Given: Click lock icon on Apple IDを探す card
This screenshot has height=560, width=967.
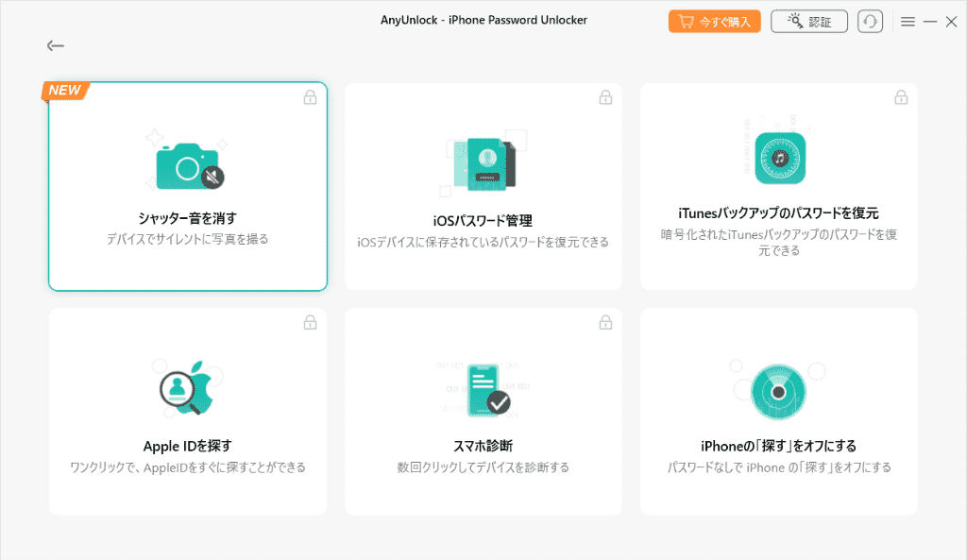Looking at the screenshot, I should (x=310, y=323).
